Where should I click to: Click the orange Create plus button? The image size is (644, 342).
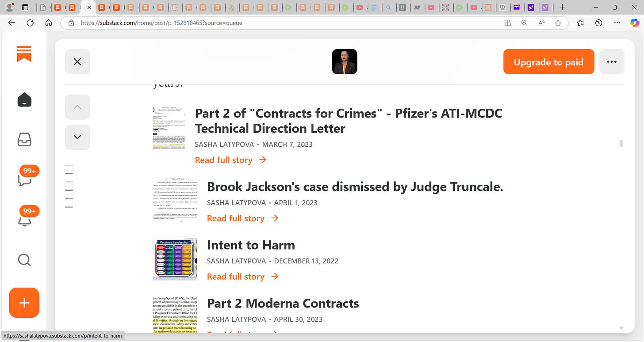click(24, 303)
